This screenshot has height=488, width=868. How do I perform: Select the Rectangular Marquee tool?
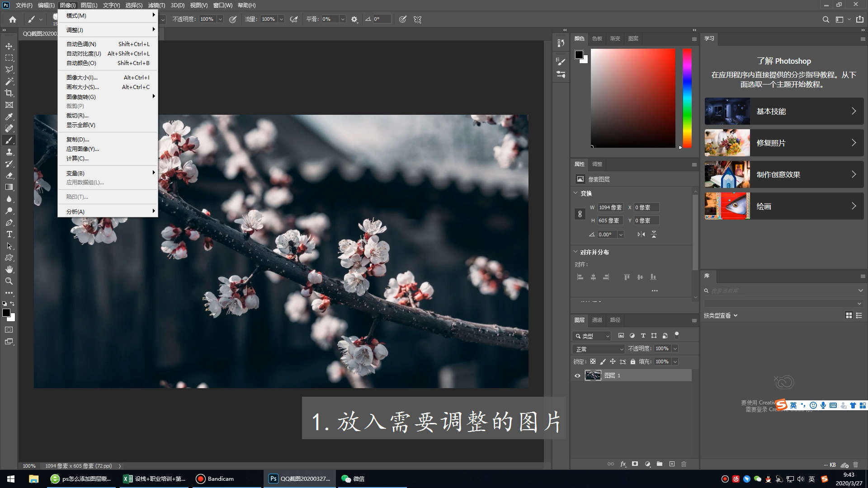(9, 58)
